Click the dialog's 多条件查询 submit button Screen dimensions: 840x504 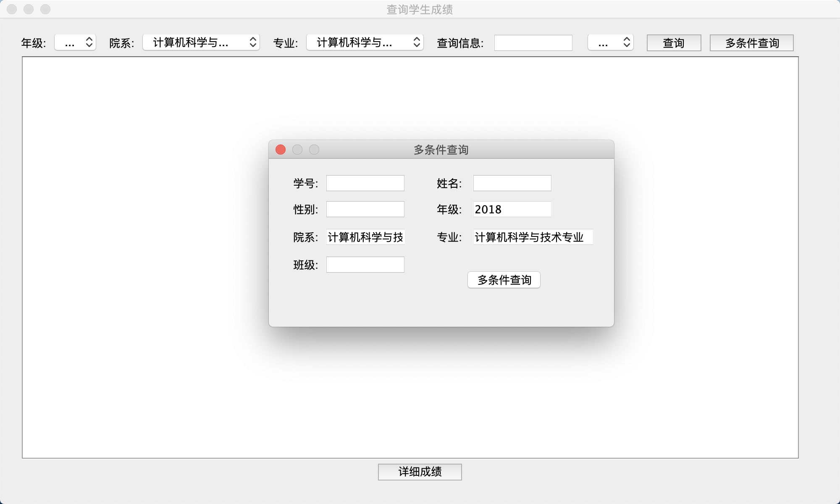(x=504, y=280)
